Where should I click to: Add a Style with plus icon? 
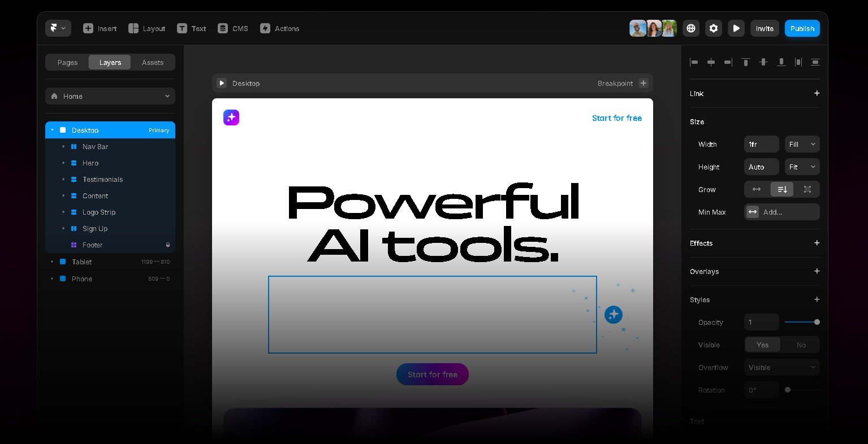817,299
